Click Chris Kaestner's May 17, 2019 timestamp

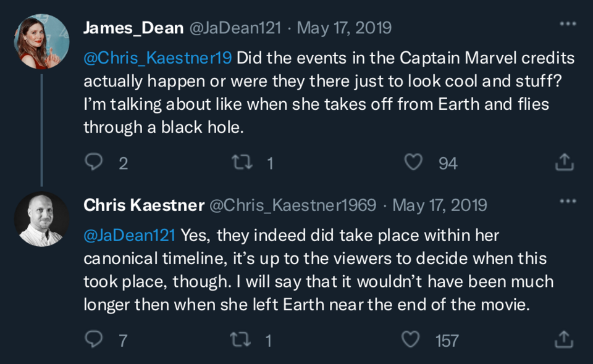click(440, 205)
